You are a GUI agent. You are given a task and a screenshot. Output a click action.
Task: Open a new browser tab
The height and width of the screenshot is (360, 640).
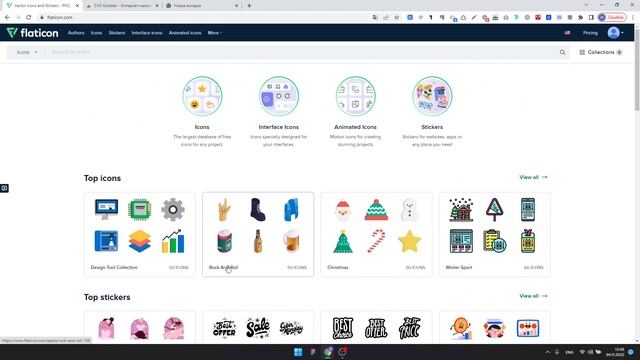[x=249, y=6]
